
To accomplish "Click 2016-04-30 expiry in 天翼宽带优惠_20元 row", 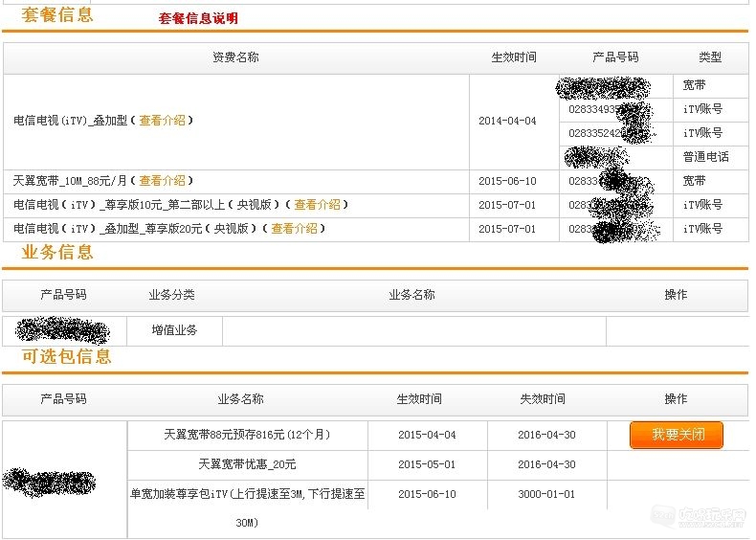I will 546,465.
